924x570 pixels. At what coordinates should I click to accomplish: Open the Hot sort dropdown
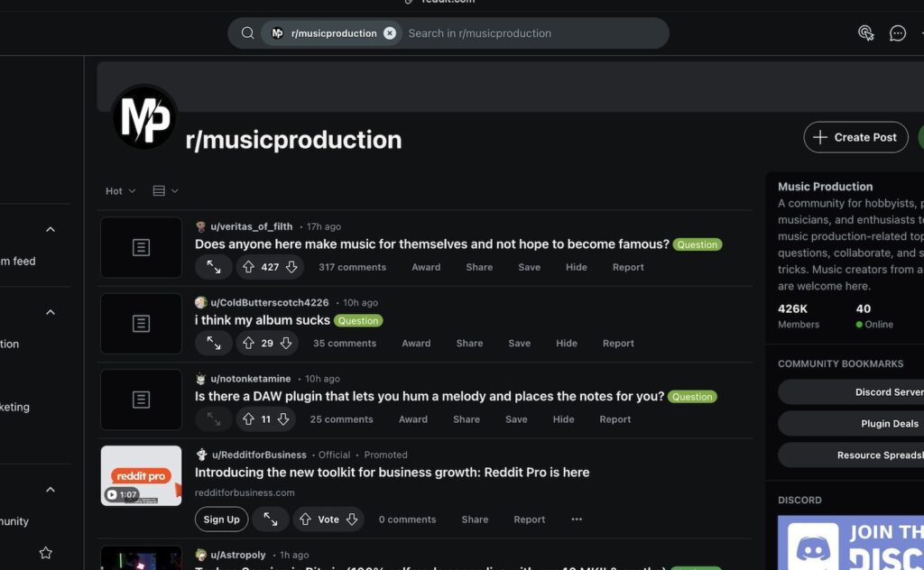click(x=120, y=191)
